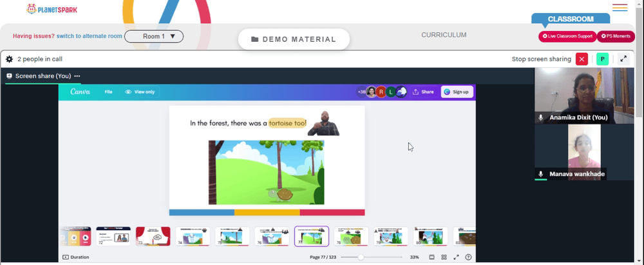Open Canva help question mark icon
644x265 pixels.
pos(468,257)
